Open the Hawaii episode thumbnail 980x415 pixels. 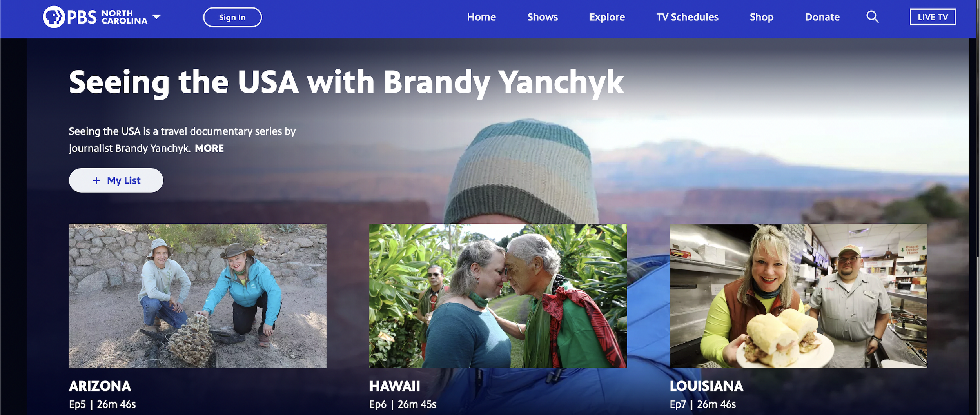point(498,296)
